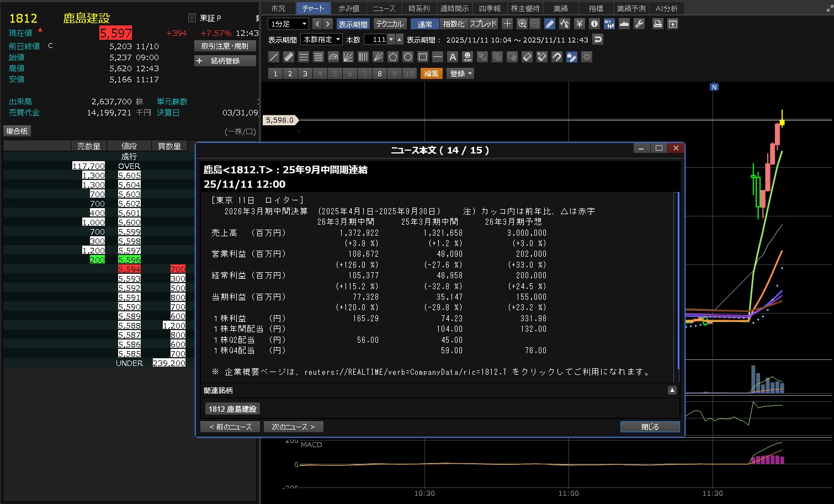Select the trend line drawing tool

click(x=274, y=57)
